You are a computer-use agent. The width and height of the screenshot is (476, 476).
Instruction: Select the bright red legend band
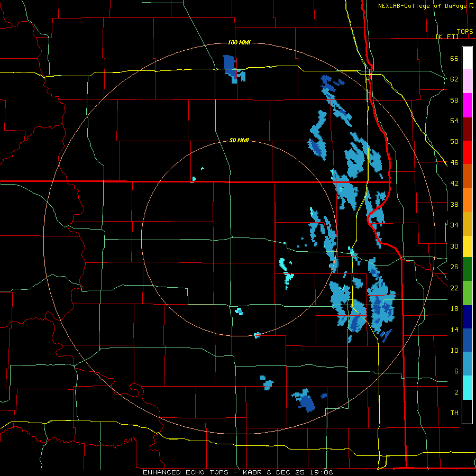coord(467,152)
